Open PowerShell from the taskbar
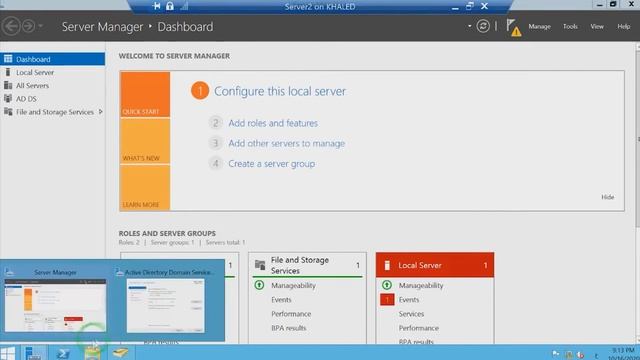640x360 pixels. coord(63,353)
